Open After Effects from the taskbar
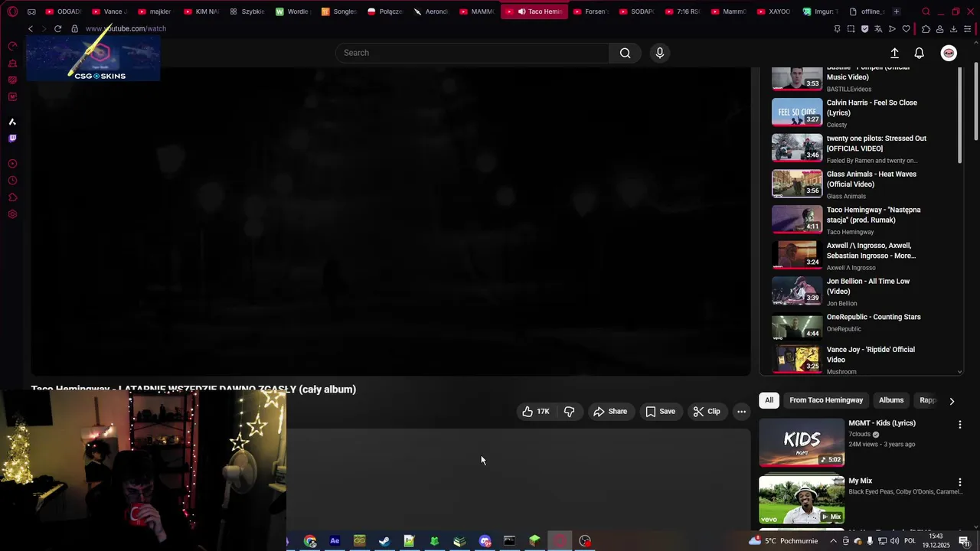Image resolution: width=980 pixels, height=551 pixels. click(x=335, y=541)
